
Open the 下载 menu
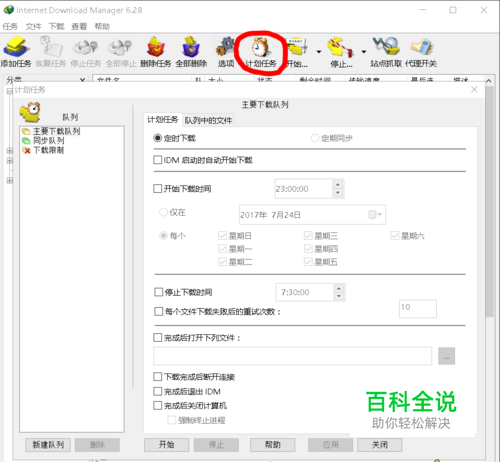coord(56,26)
